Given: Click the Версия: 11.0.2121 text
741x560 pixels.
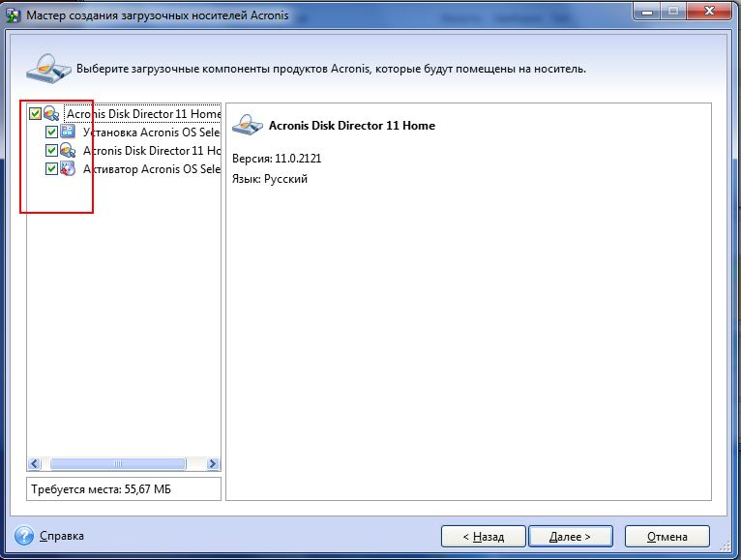Looking at the screenshot, I should pos(277,159).
